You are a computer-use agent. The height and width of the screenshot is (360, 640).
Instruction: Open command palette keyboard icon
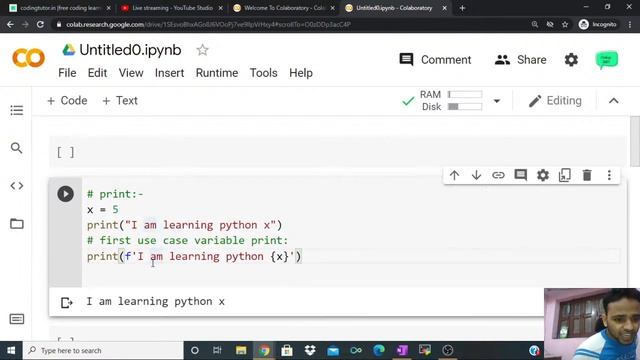pos(17,319)
